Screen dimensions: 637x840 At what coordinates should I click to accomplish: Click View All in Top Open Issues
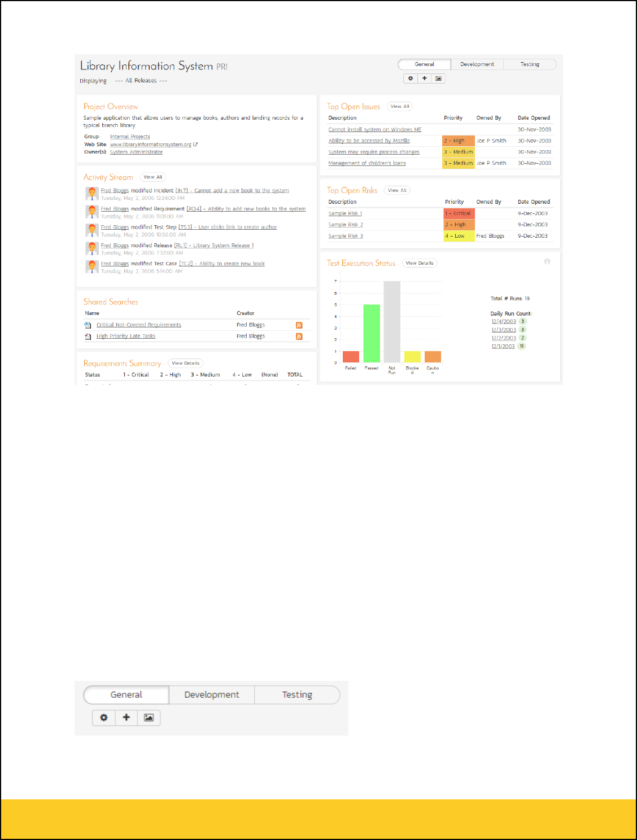click(x=400, y=106)
